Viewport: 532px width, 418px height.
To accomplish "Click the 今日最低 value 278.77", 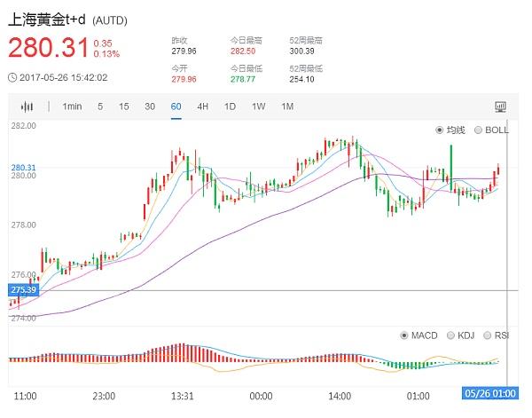I will [243, 80].
